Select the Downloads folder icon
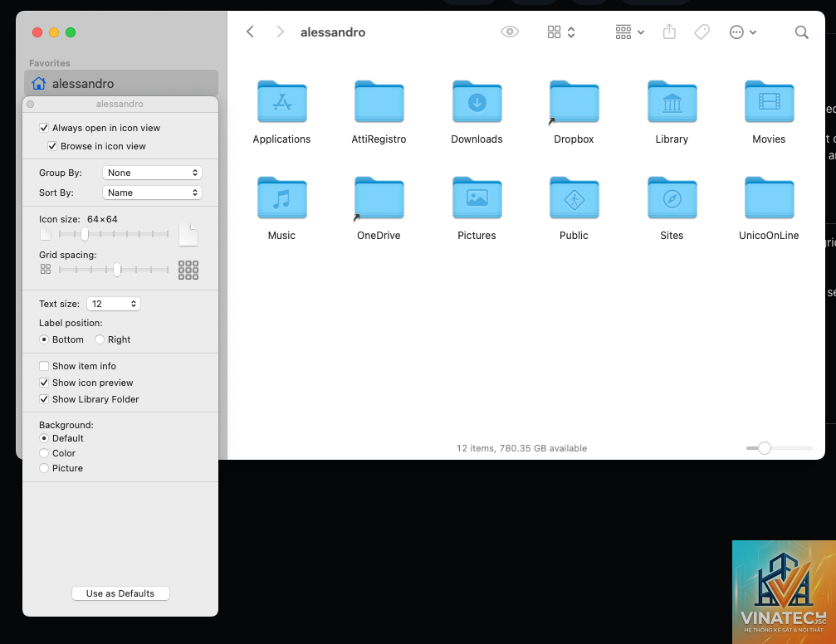 pos(477,101)
